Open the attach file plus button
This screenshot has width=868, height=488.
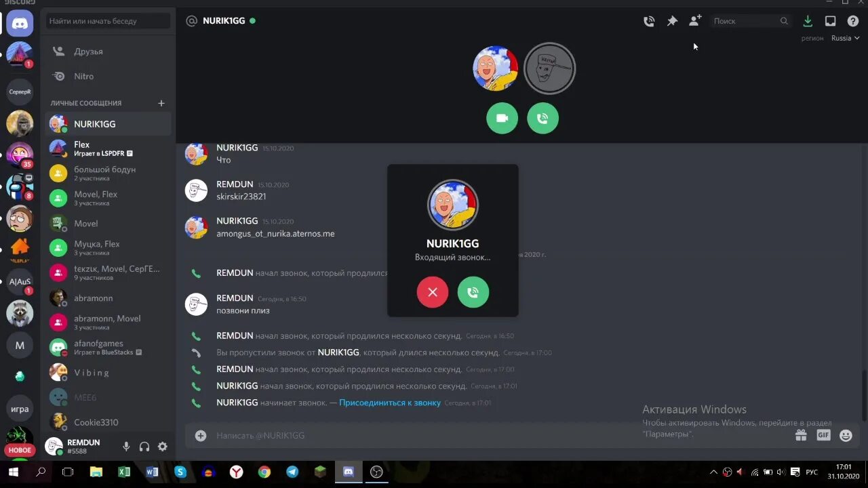[x=201, y=435]
